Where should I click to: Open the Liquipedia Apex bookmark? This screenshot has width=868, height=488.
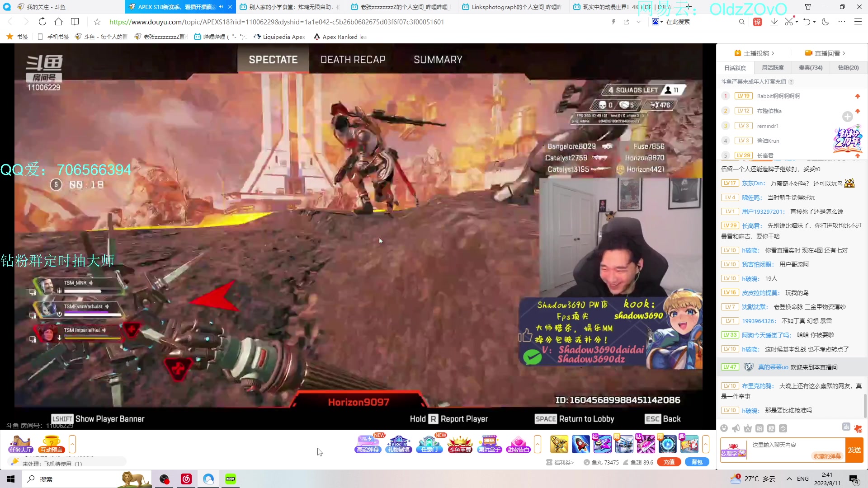tap(280, 37)
